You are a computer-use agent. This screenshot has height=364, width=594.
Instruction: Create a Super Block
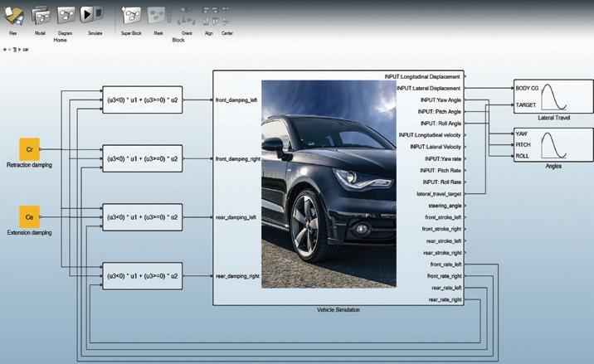(x=131, y=16)
